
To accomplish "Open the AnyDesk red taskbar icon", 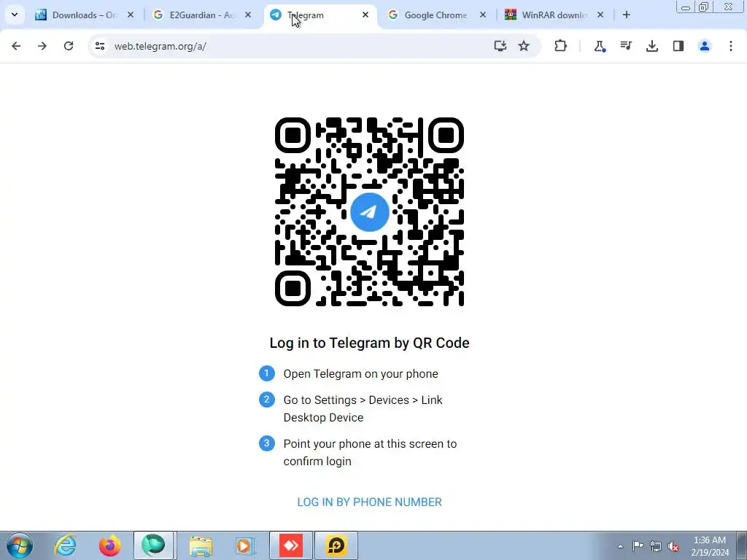I will pyautogui.click(x=291, y=545).
